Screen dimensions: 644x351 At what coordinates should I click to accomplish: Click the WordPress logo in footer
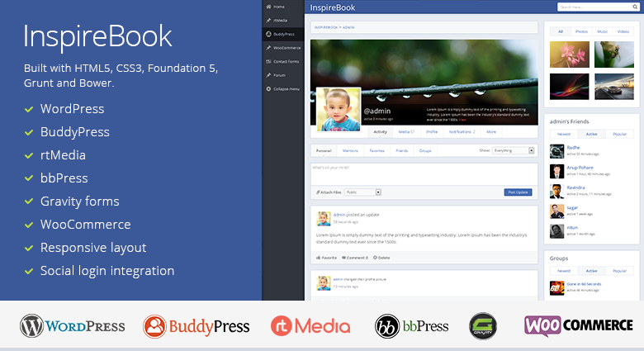[x=73, y=326]
